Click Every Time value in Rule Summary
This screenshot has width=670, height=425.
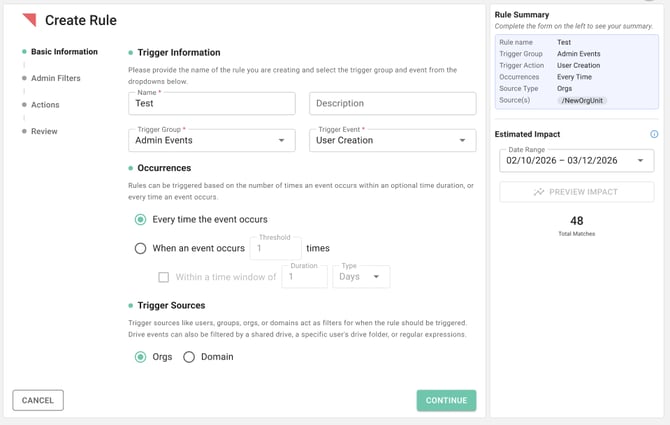click(x=574, y=77)
